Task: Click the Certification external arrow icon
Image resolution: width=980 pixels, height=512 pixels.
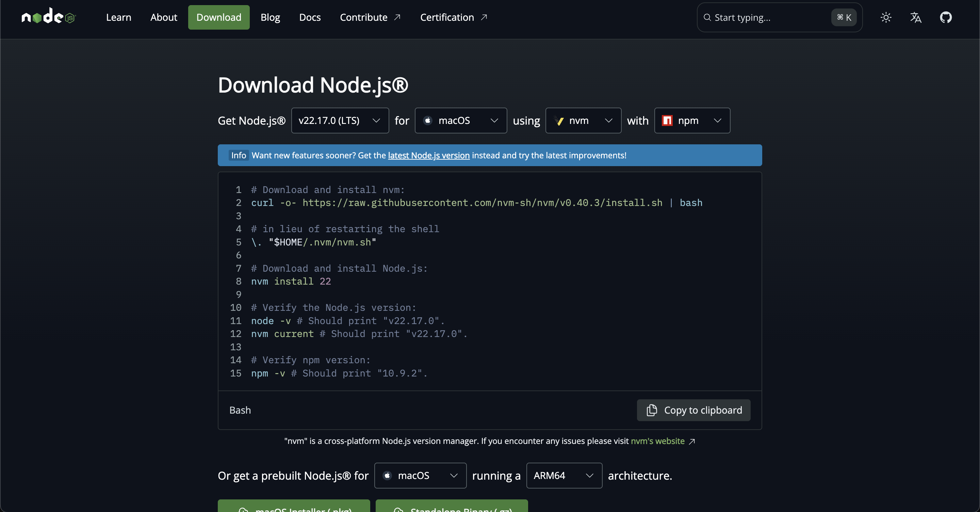Action: (484, 17)
